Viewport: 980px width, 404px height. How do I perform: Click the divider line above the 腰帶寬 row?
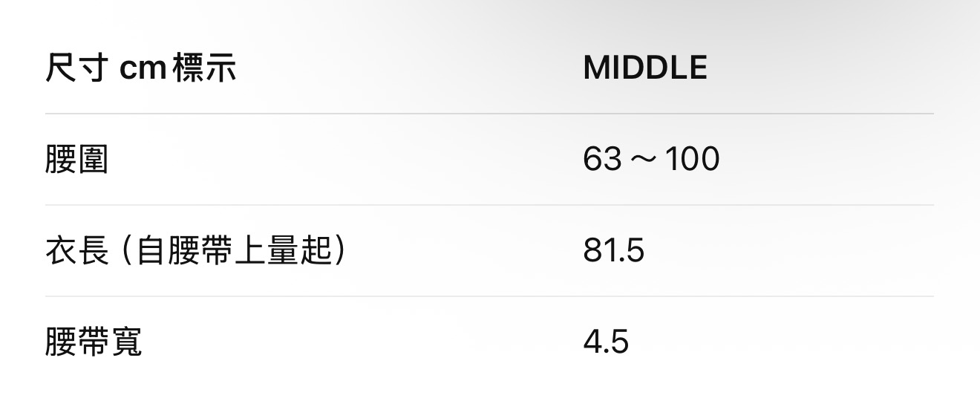(x=489, y=296)
